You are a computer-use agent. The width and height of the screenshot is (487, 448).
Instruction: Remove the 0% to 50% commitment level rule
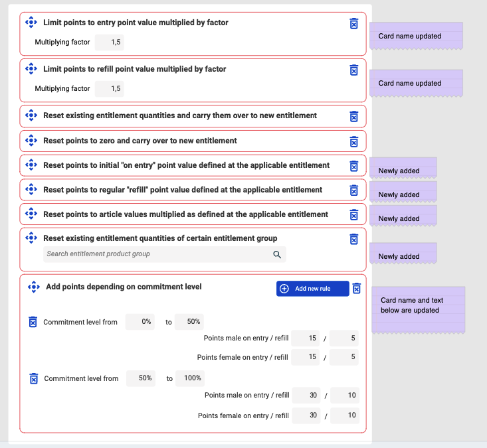(x=33, y=322)
